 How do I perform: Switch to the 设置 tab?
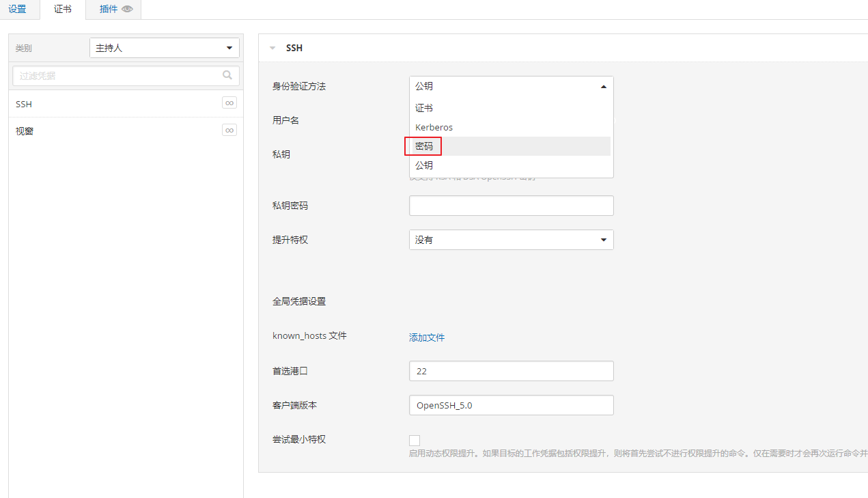click(17, 10)
